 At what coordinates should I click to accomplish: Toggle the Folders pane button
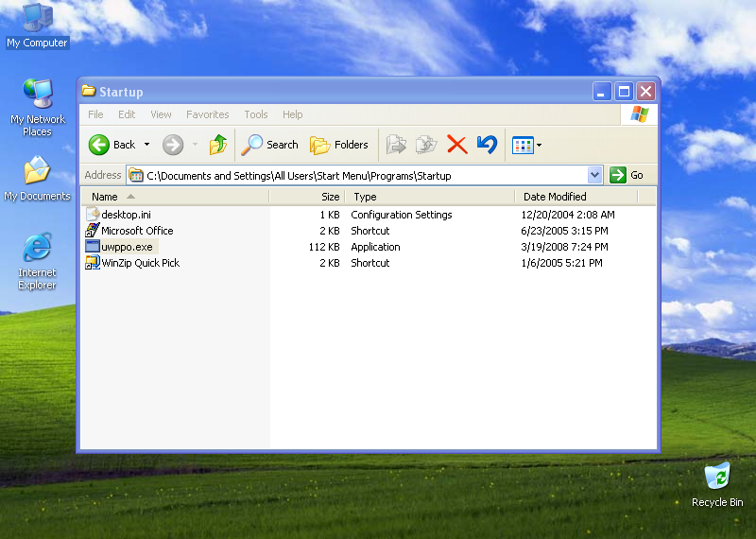(x=339, y=145)
